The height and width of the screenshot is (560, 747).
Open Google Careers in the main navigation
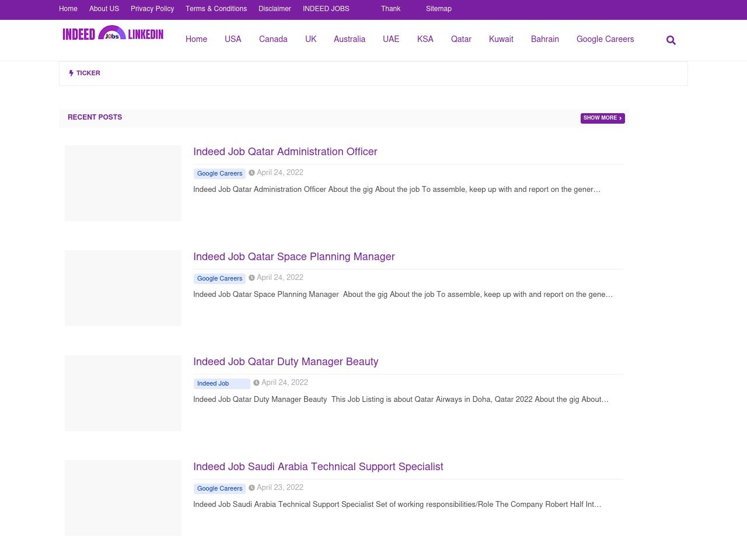(x=605, y=39)
